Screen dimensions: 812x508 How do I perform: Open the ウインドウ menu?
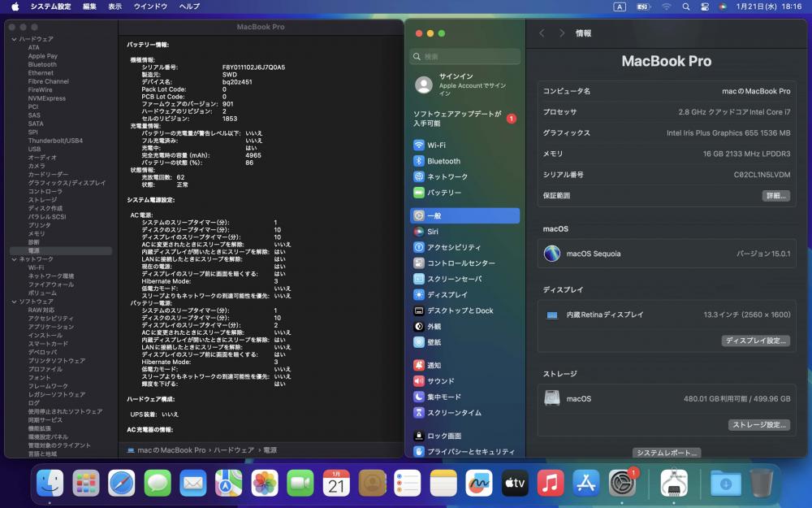(x=150, y=7)
